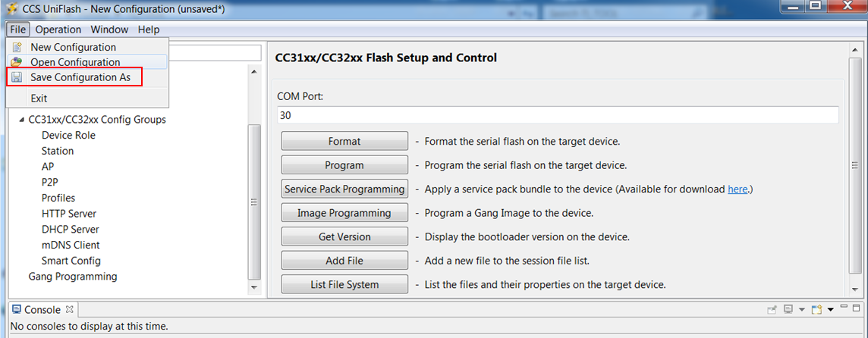The height and width of the screenshot is (338, 868).
Task: Click the Open Configuration folder icon
Action: [17, 62]
